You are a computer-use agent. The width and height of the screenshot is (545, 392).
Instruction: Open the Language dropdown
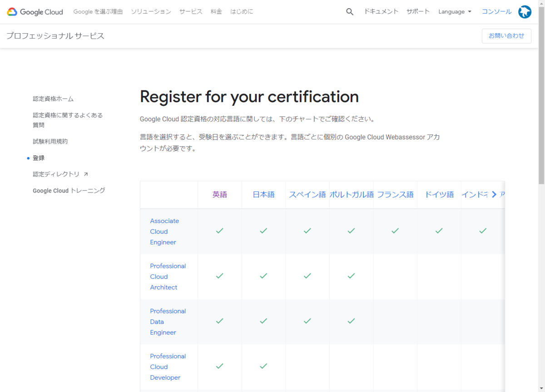tap(455, 12)
